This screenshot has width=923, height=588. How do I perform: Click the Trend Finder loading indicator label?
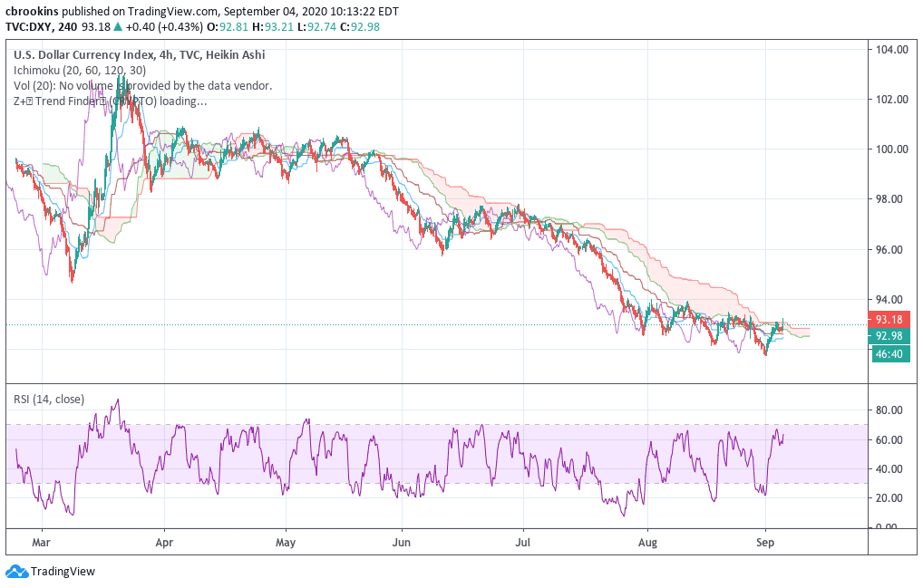point(110,101)
